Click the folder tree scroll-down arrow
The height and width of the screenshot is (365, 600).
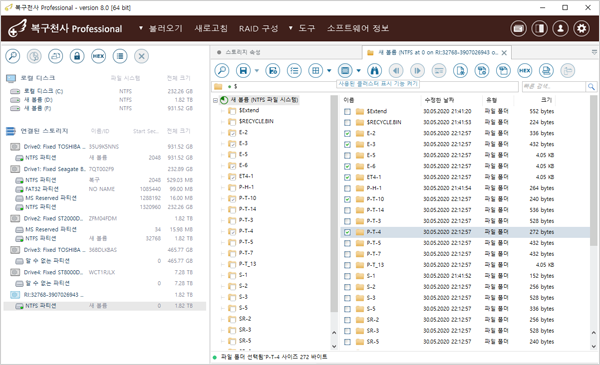(334, 346)
